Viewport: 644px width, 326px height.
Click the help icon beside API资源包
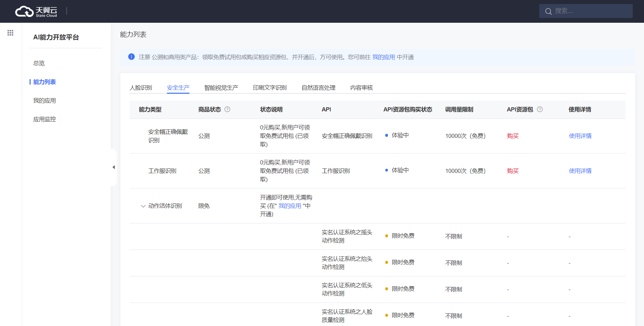(540, 109)
